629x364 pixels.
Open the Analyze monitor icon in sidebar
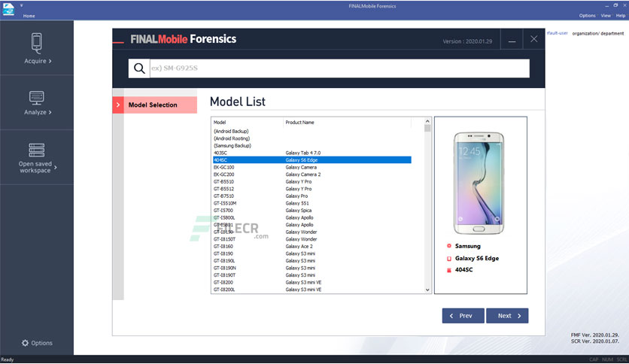click(37, 98)
